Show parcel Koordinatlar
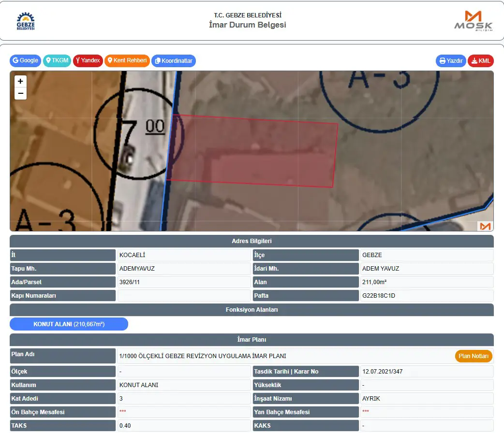504x433 pixels. (174, 61)
